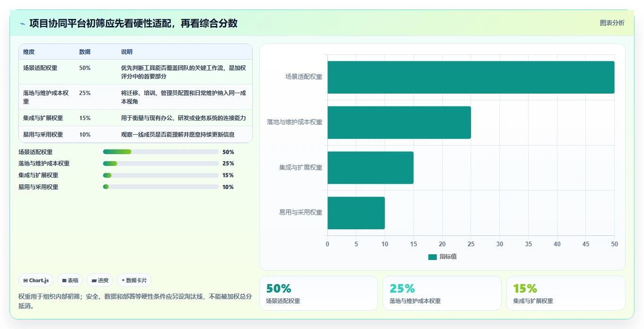Image resolution: width=644 pixels, height=329 pixels.
Task: Click the footnote starting 权重用于组织内部初筛
Action: [135, 301]
